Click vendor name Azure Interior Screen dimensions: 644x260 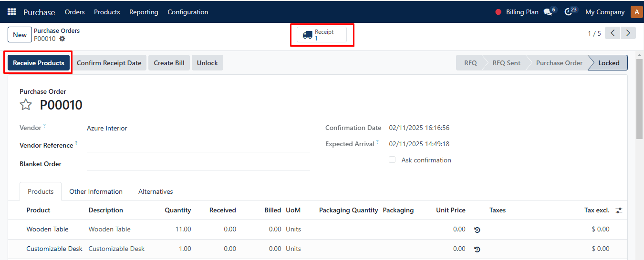107,128
